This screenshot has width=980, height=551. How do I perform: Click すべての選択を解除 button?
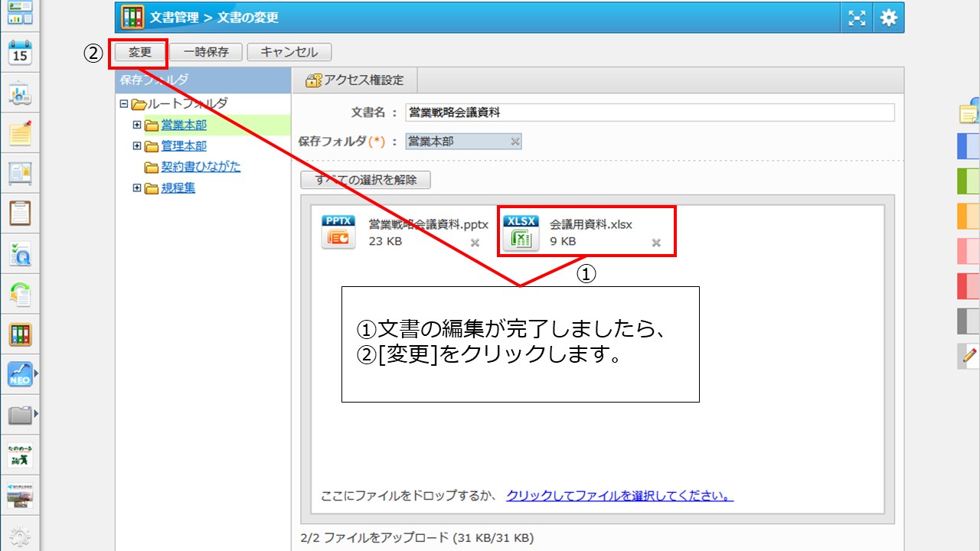pos(366,181)
